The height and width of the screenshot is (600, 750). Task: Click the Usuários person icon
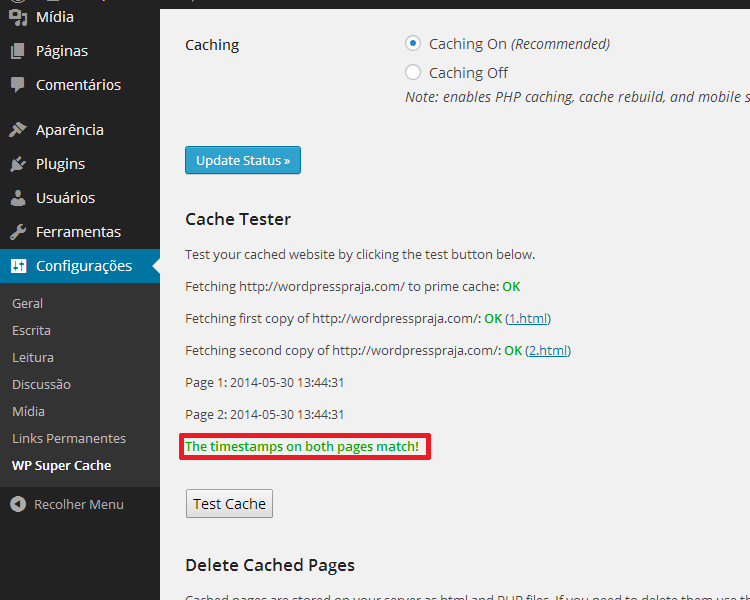[x=18, y=198]
